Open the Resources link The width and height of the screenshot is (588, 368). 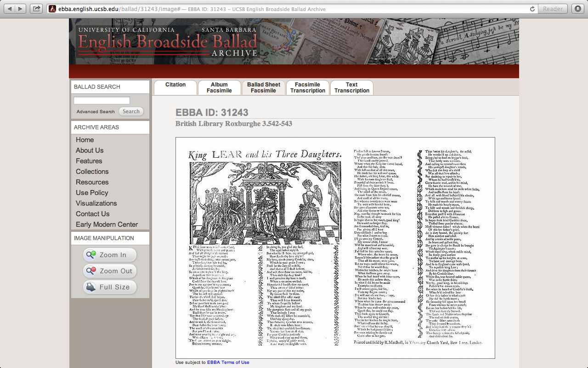pos(92,182)
